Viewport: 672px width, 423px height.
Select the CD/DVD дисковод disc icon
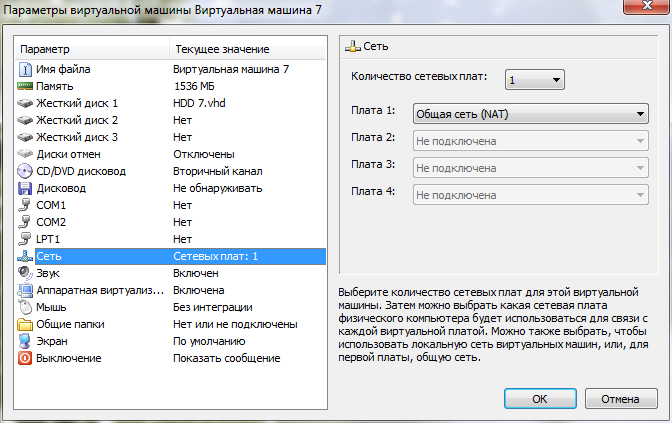tap(25, 171)
